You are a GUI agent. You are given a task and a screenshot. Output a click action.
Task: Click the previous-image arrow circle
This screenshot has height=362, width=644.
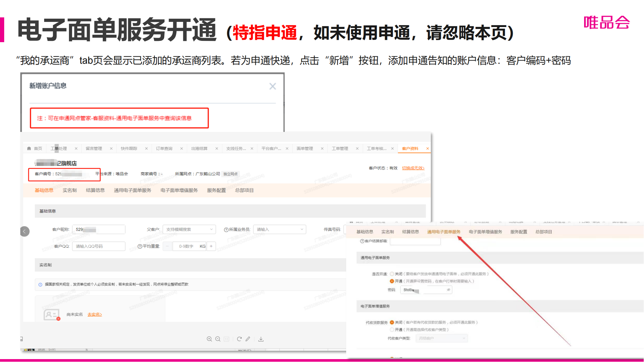(x=24, y=231)
